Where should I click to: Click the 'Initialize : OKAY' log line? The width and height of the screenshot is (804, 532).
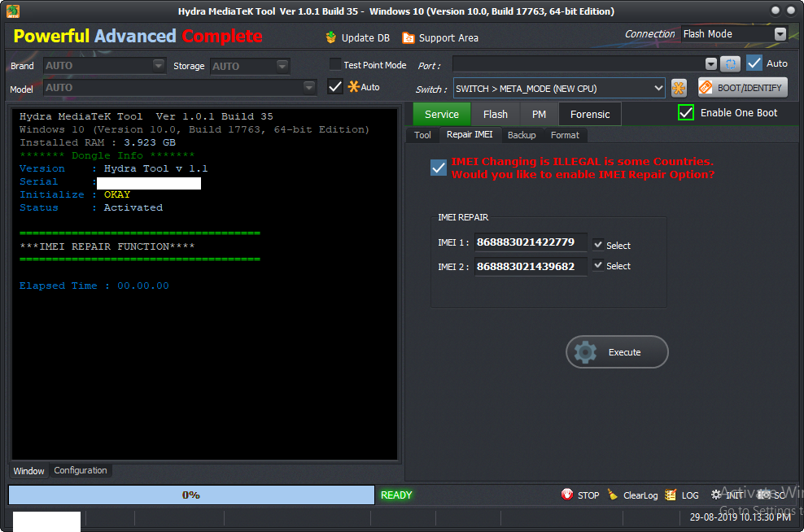coord(74,194)
